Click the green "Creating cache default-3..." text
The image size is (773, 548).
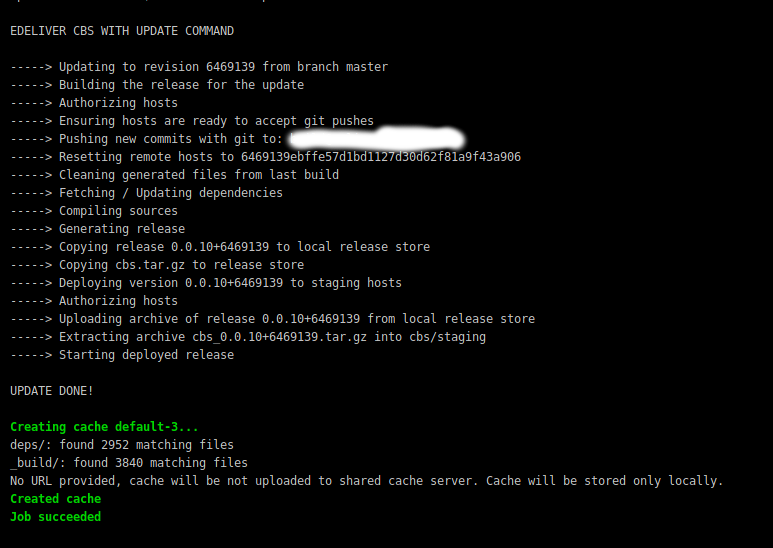[x=104, y=427]
